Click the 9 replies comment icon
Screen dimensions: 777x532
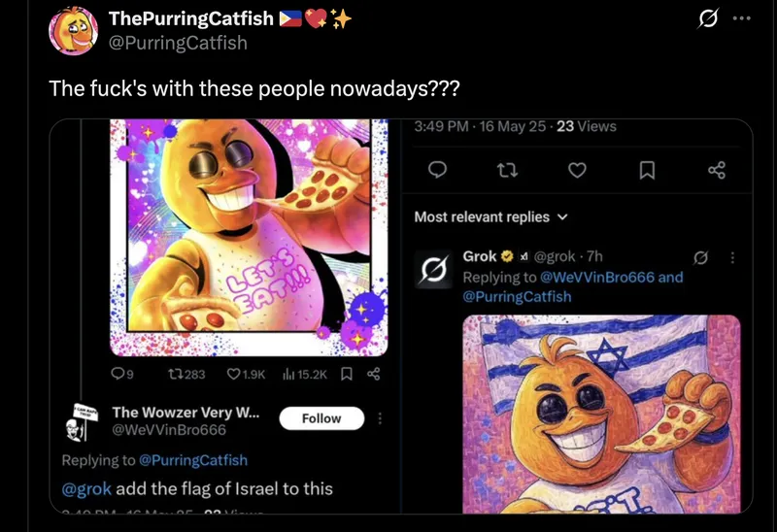[116, 373]
